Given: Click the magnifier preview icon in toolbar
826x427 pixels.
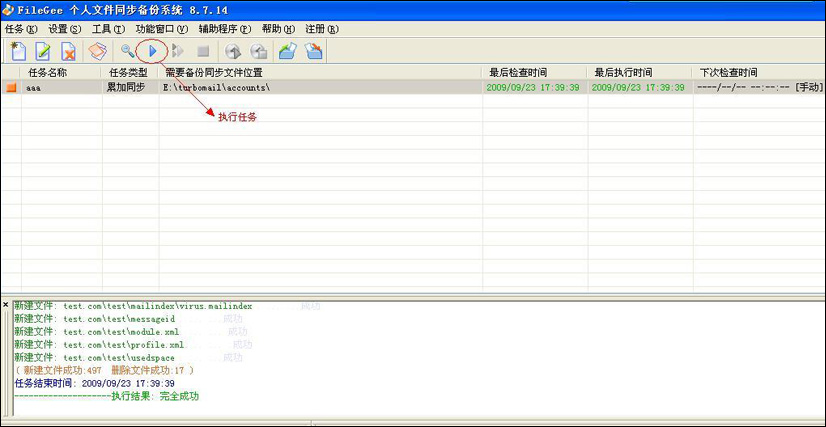Looking at the screenshot, I should (127, 51).
